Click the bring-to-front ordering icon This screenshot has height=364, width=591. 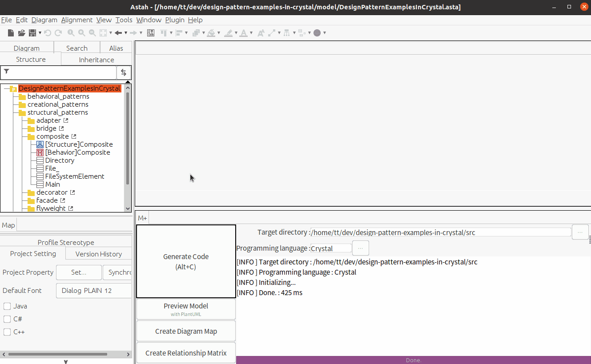pos(196,33)
